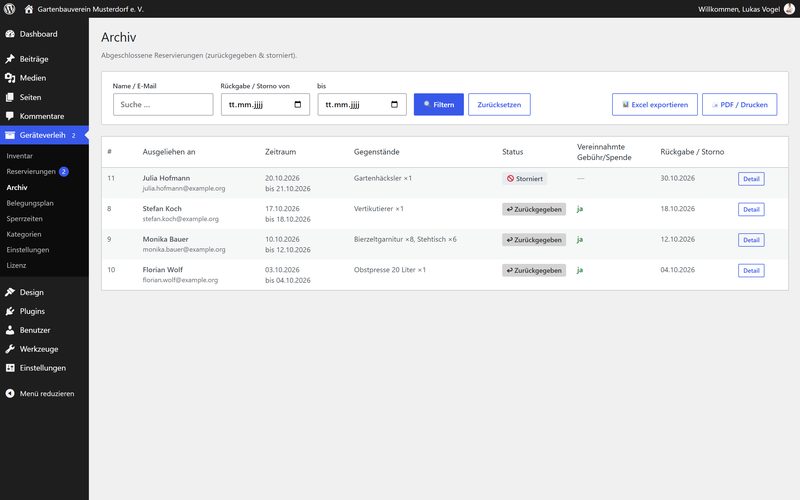Click the 'Bierzeltgarnitur ×8, Stehtisch ×6' cell
This screenshot has height=500, width=800.
point(405,239)
